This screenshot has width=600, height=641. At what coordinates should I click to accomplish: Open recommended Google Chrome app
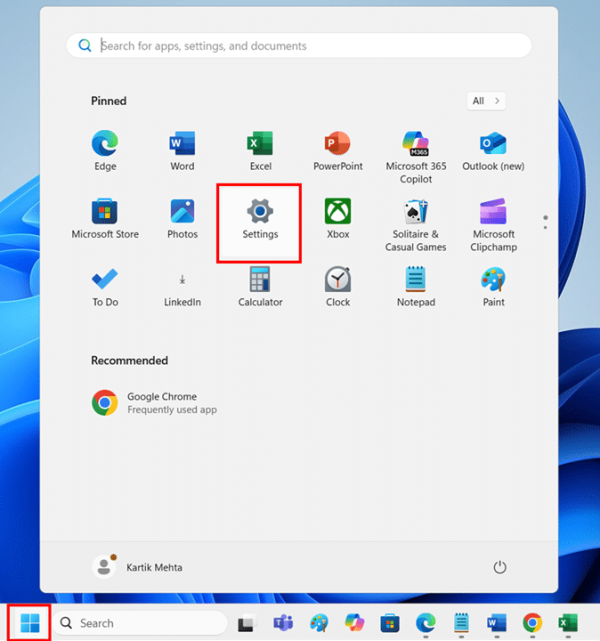[x=154, y=403]
